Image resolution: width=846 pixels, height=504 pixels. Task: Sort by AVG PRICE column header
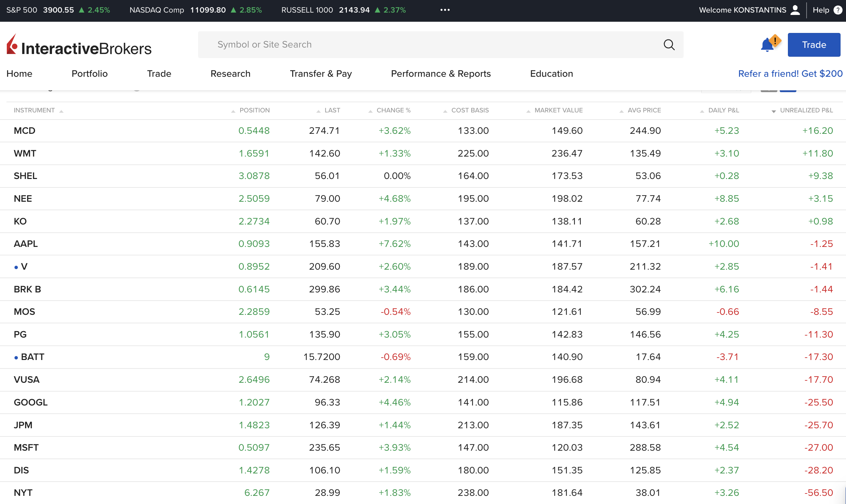point(644,110)
